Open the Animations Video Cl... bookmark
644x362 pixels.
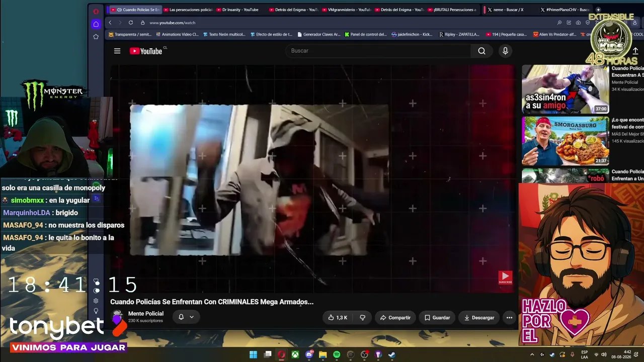point(177,35)
